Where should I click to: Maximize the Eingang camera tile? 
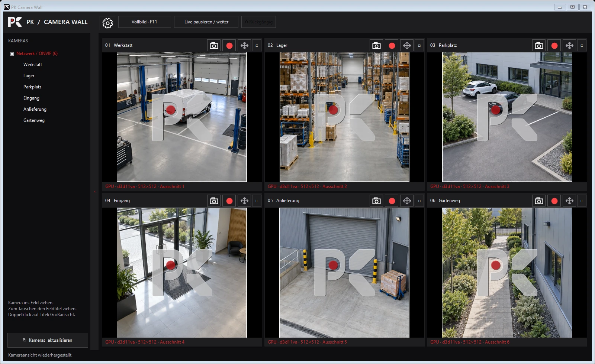click(x=257, y=201)
